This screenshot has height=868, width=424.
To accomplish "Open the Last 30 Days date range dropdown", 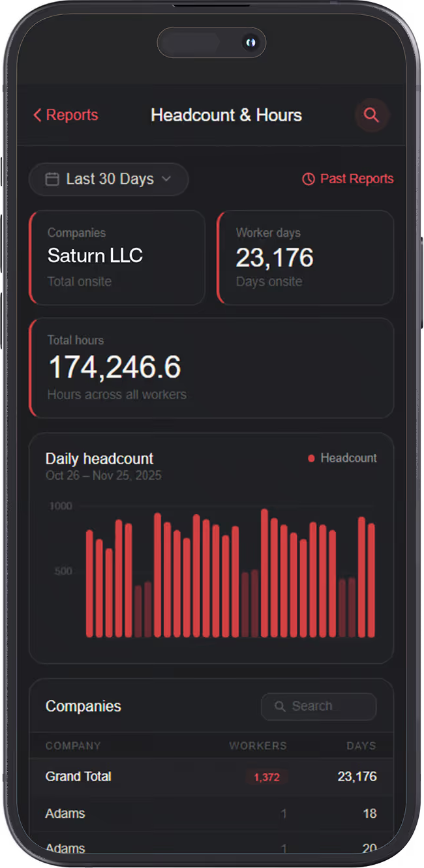I will tap(109, 179).
